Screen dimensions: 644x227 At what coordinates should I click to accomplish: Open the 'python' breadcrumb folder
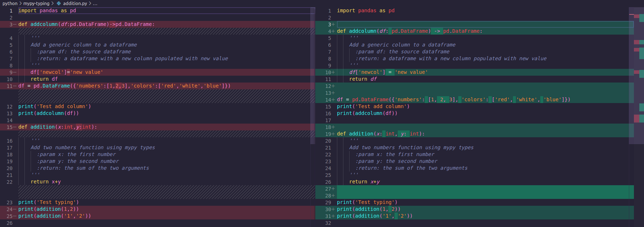pyautogui.click(x=10, y=3)
